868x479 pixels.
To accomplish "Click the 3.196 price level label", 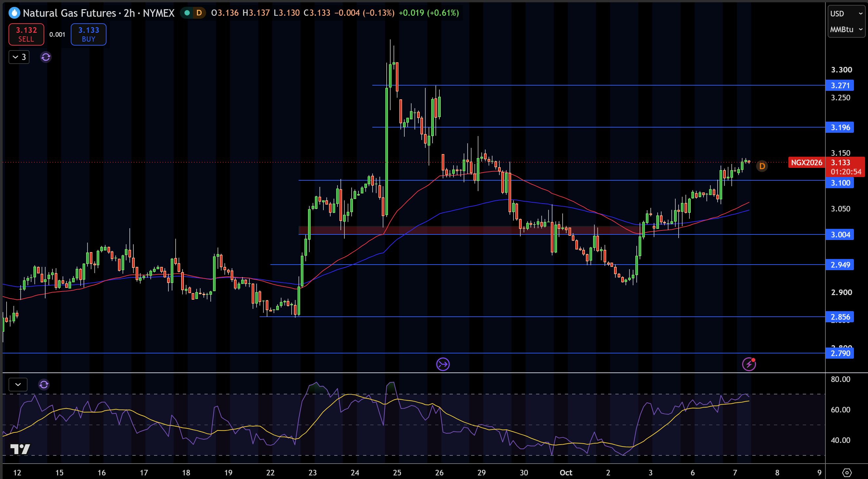I will coord(840,128).
